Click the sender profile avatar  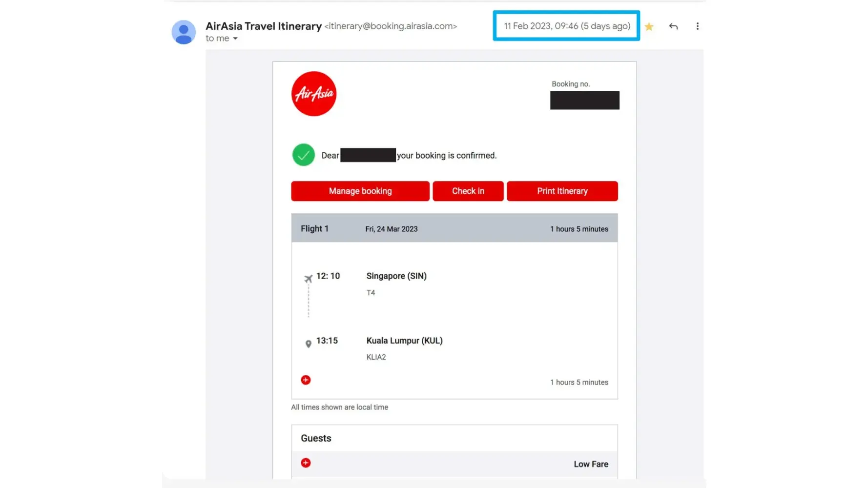[184, 32]
